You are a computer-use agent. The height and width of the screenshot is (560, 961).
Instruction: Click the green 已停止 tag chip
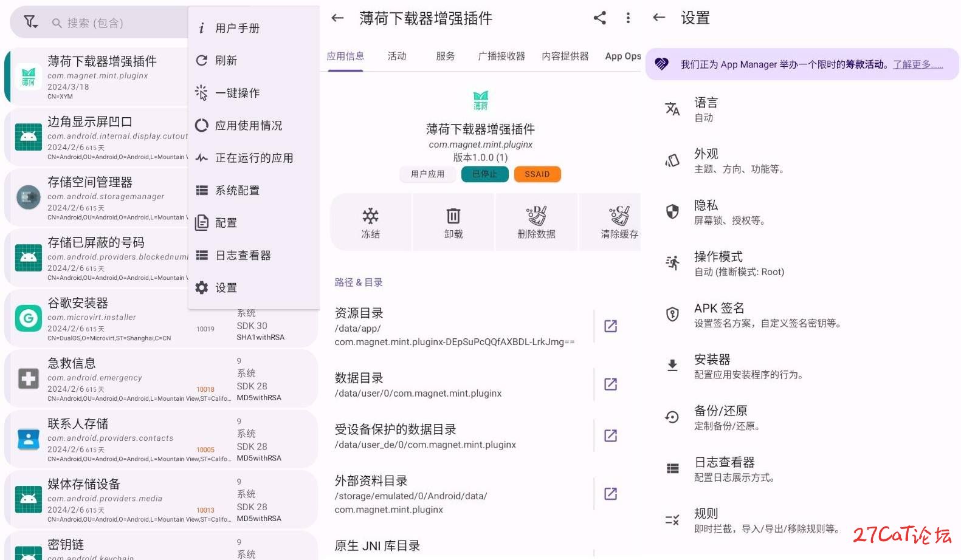485,174
